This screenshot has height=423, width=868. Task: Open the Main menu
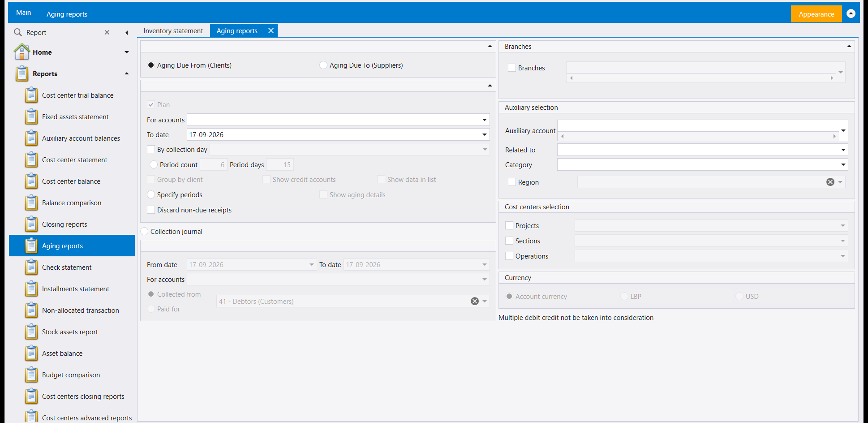click(x=23, y=13)
